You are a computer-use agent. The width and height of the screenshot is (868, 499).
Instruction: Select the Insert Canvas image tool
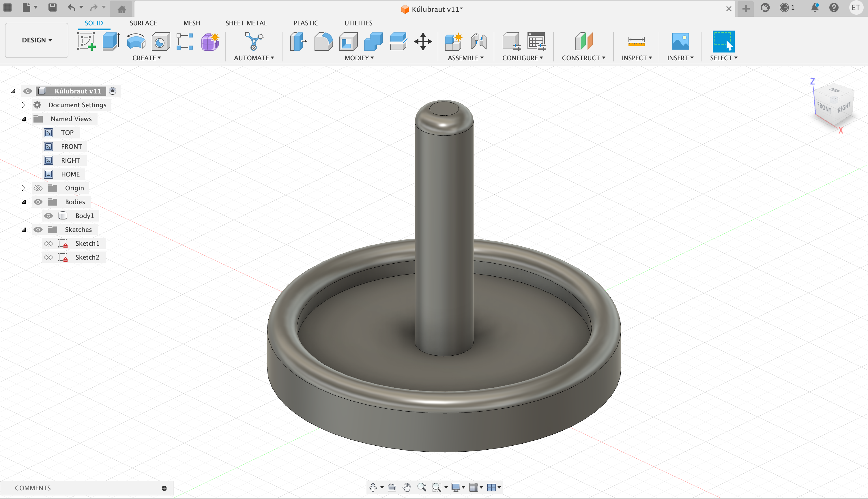tap(680, 42)
